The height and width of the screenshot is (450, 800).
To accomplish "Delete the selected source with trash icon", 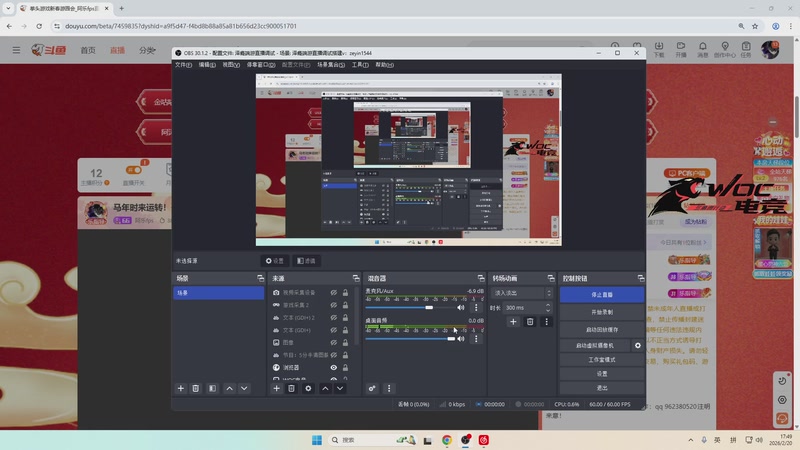I will [x=291, y=388].
